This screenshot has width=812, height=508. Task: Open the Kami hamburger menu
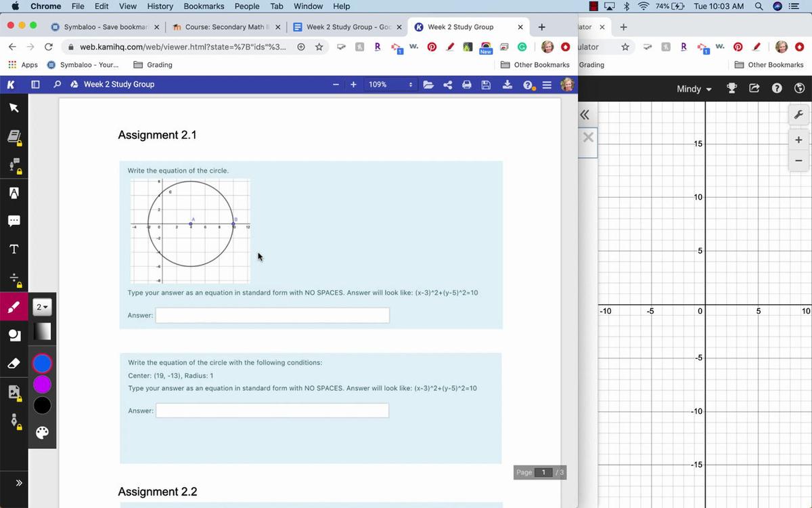coord(547,85)
